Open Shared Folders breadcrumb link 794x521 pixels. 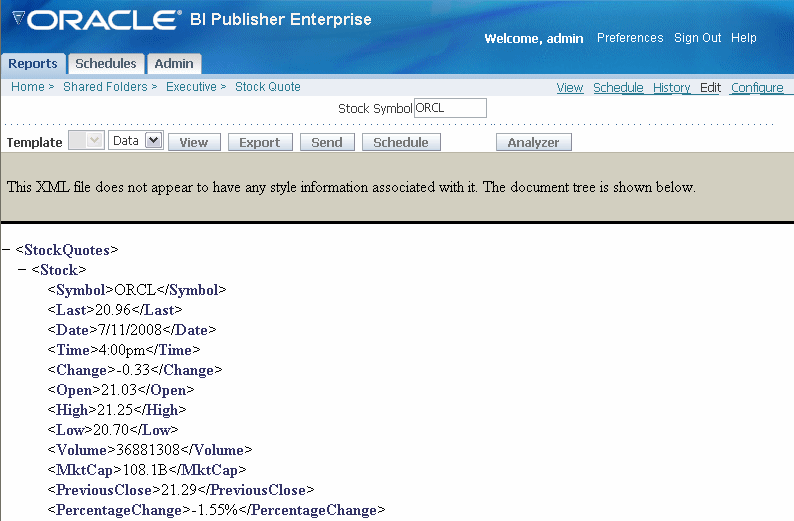click(104, 87)
